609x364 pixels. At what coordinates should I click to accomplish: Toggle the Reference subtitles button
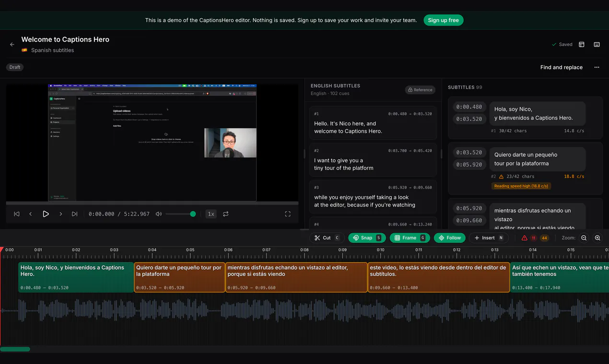coord(420,90)
